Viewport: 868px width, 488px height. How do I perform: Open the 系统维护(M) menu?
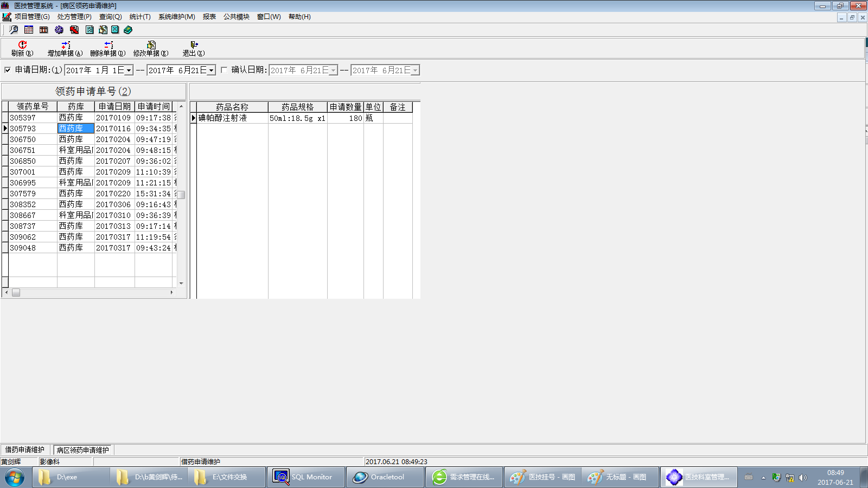pyautogui.click(x=177, y=17)
